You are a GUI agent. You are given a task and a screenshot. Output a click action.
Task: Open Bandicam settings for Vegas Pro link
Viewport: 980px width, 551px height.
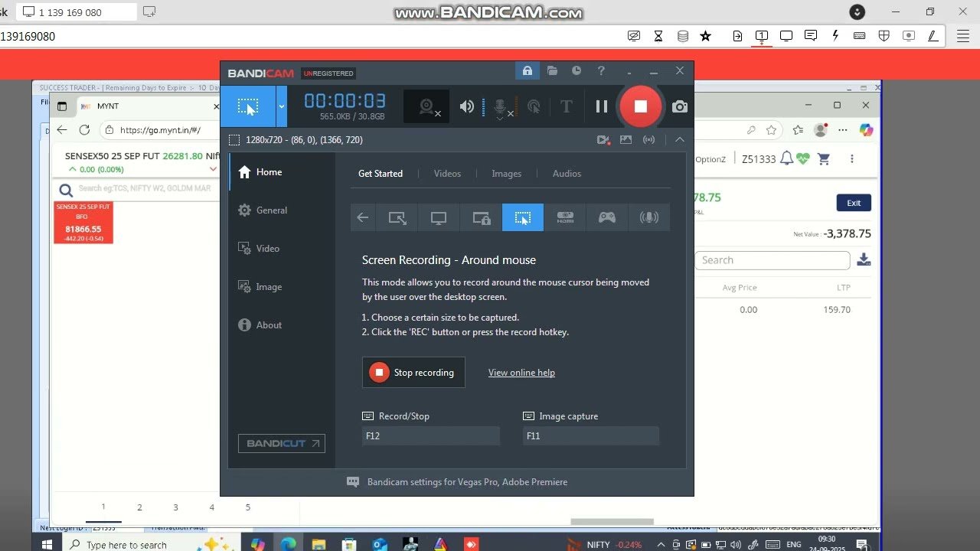pyautogui.click(x=467, y=482)
